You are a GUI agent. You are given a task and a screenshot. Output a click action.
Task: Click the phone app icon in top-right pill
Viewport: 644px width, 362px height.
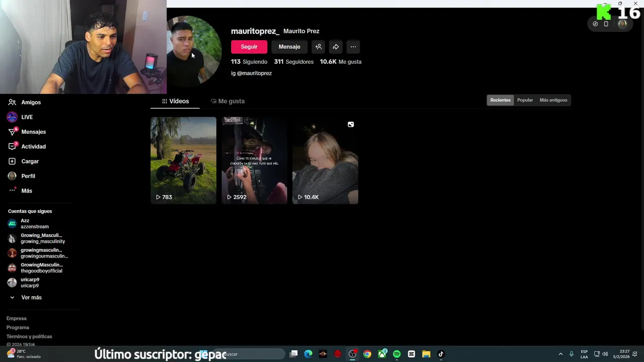[606, 24]
